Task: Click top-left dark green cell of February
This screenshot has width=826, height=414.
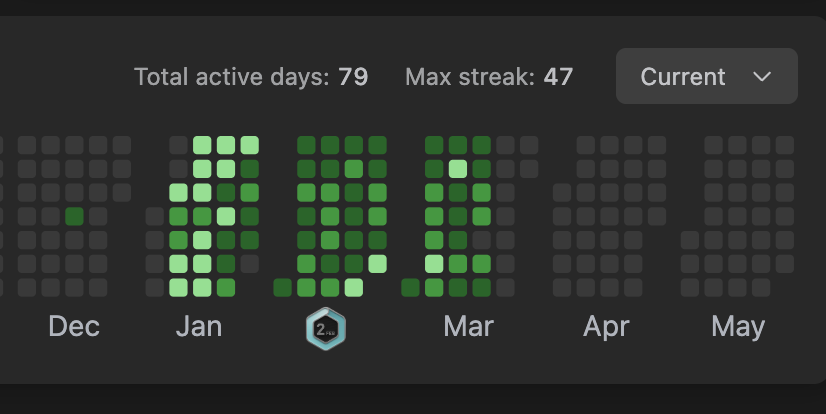Action: [306, 145]
